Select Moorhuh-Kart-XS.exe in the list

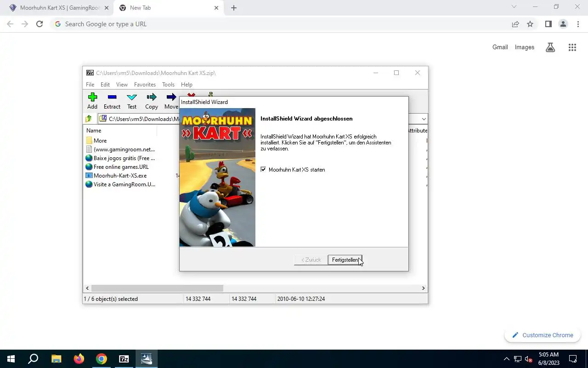pyautogui.click(x=116, y=176)
